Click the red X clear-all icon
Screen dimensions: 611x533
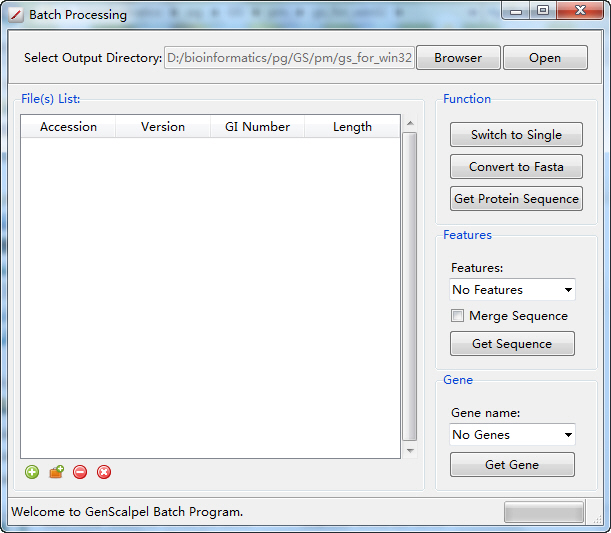click(x=104, y=472)
